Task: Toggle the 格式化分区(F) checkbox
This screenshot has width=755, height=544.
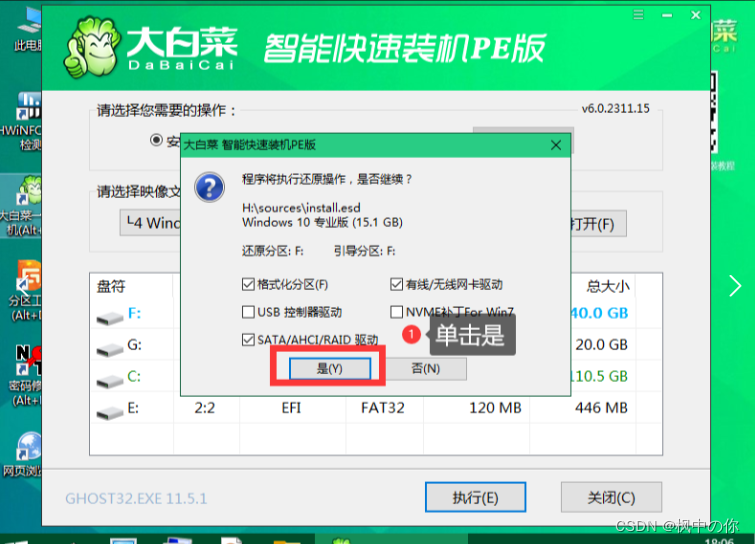Action: [x=248, y=285]
